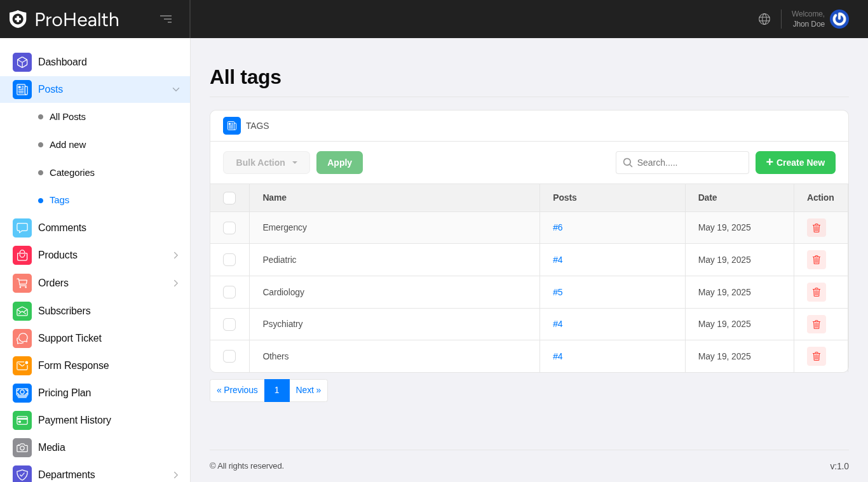The width and height of the screenshot is (868, 482).
Task: Select the checkbox beside Others tag
Action: (x=229, y=356)
